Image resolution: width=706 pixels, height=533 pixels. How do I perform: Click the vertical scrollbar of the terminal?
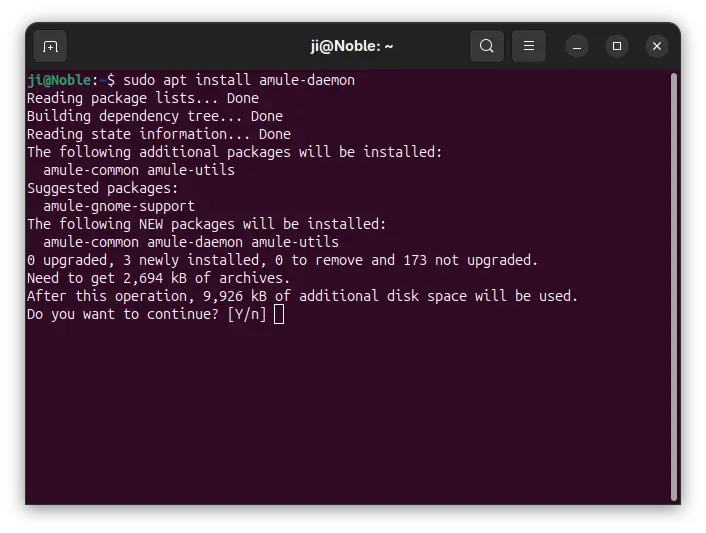coord(674,286)
